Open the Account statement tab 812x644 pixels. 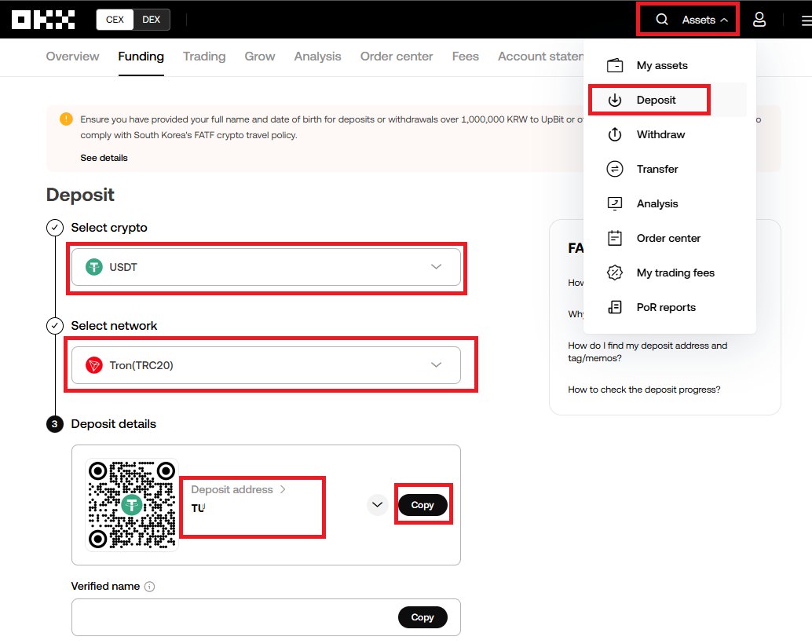(x=540, y=57)
